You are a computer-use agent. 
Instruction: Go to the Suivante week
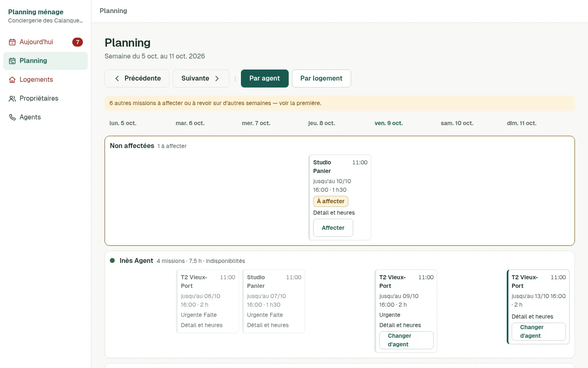tap(201, 79)
